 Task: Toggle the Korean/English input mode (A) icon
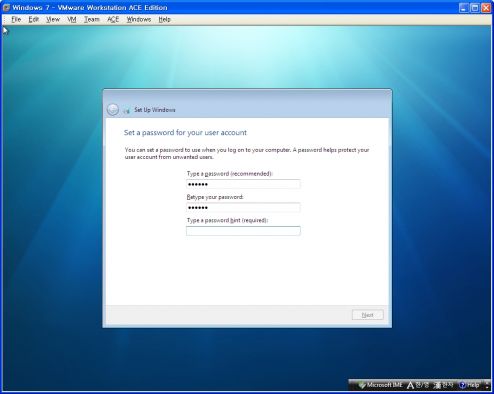coord(410,385)
